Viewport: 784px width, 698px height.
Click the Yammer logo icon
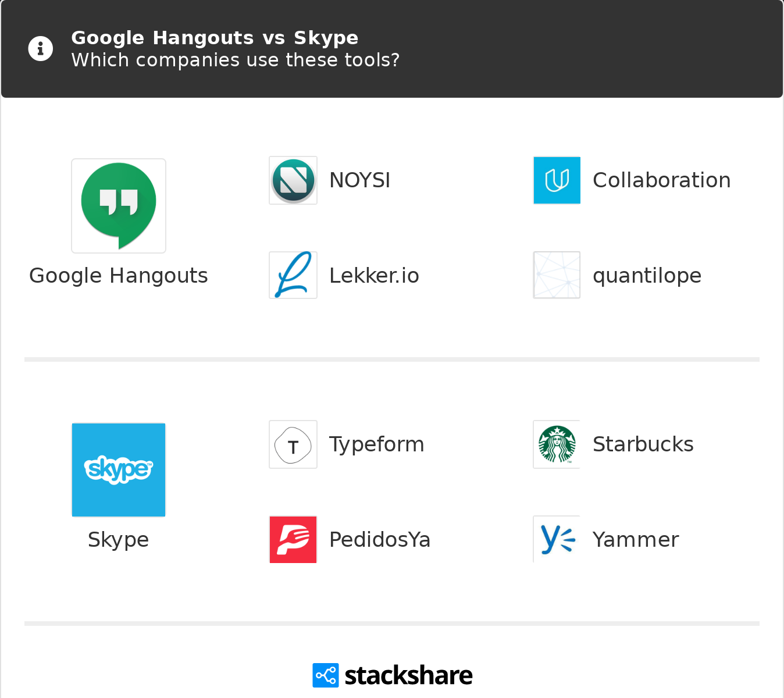pos(557,539)
